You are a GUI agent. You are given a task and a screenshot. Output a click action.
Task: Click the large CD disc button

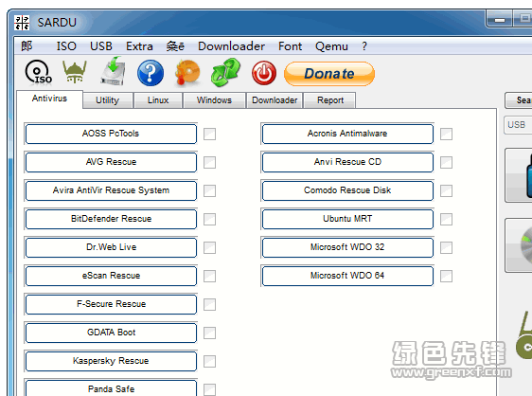[519, 245]
